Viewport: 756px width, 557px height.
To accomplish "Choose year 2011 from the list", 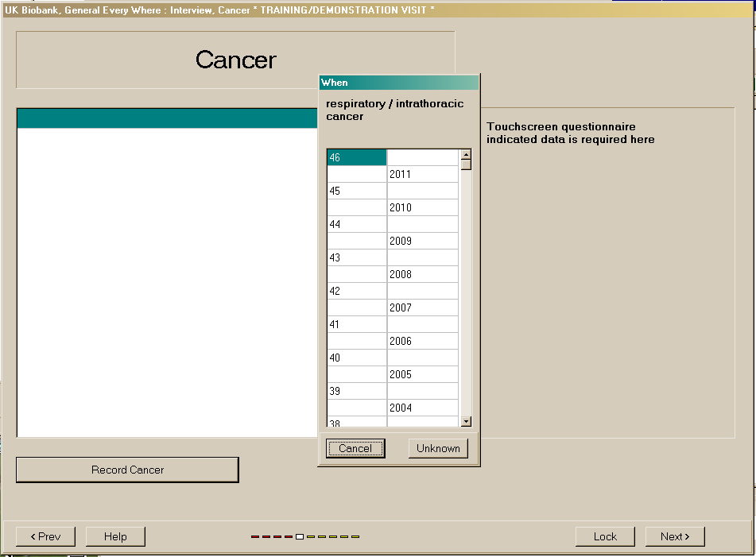I will (x=422, y=174).
